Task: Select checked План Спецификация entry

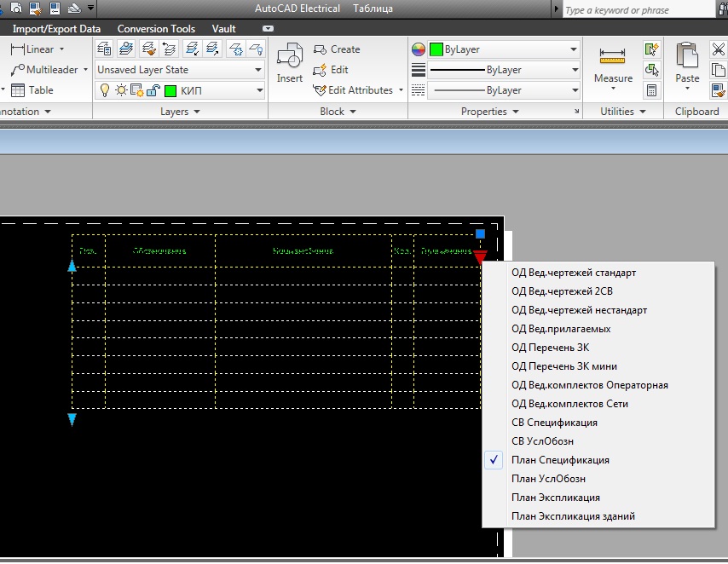Action: point(598,460)
